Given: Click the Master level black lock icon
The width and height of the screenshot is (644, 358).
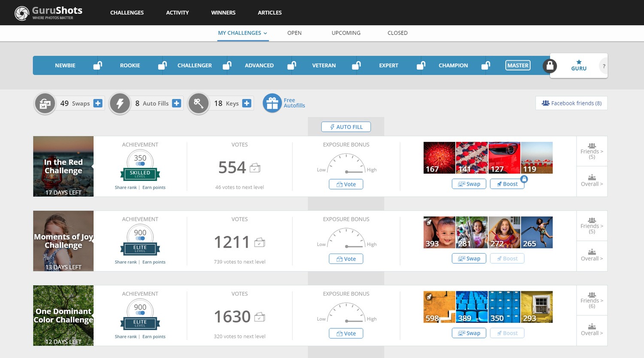Looking at the screenshot, I should (x=550, y=66).
